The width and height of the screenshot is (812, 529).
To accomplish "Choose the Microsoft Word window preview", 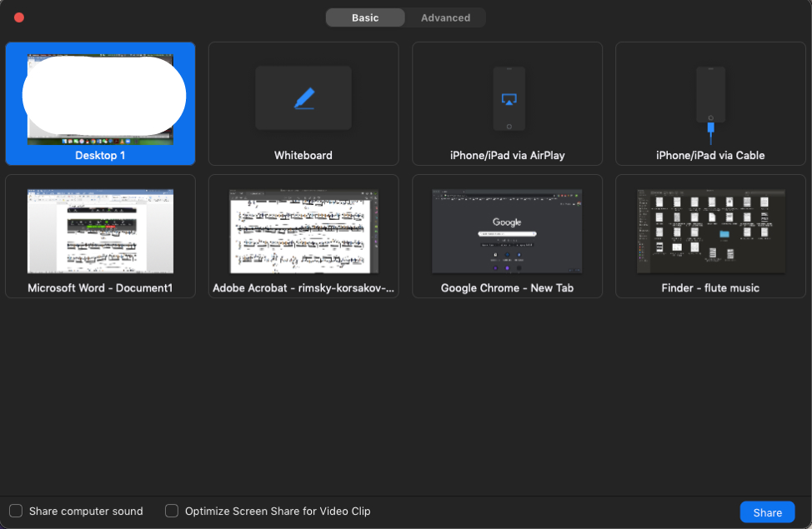I will click(100, 231).
